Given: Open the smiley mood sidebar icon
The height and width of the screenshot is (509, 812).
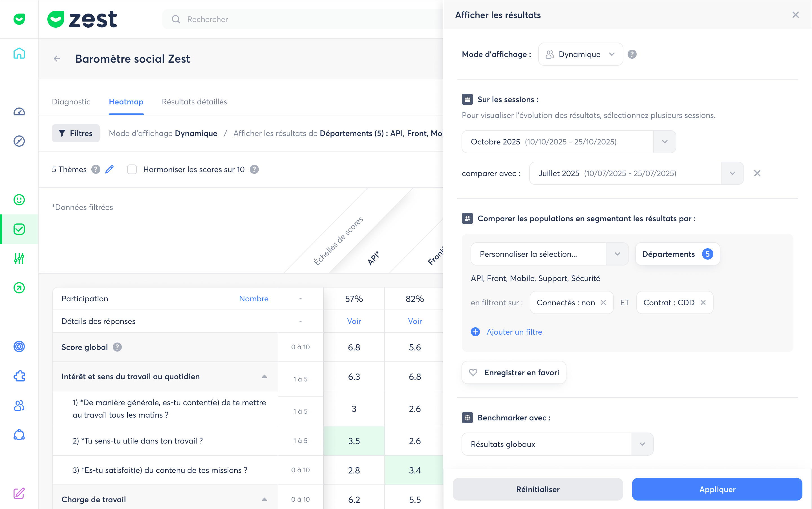Looking at the screenshot, I should coord(19,200).
